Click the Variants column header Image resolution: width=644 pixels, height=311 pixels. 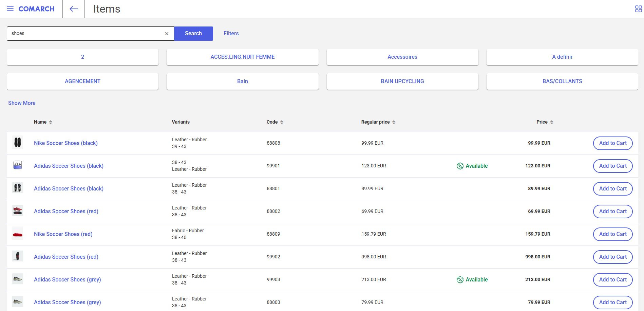[x=181, y=122]
